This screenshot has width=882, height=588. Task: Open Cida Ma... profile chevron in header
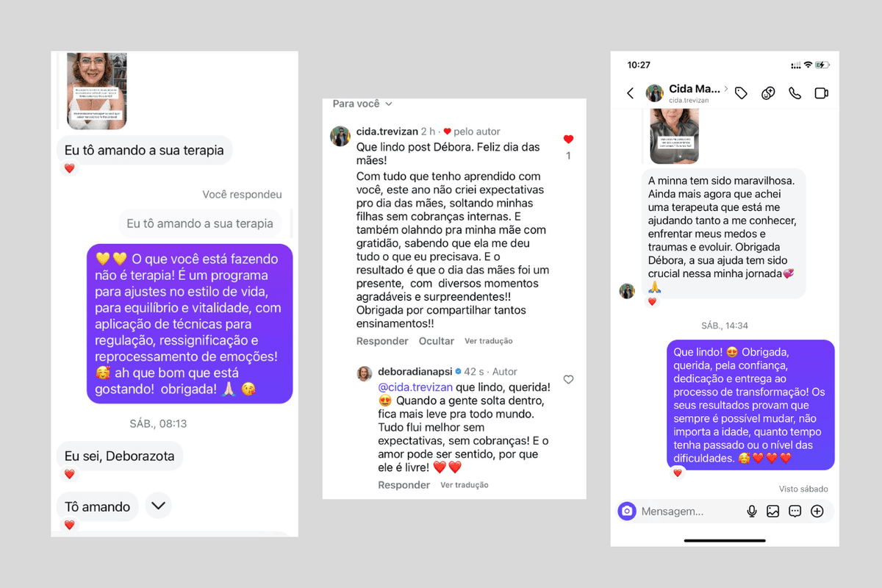tap(726, 89)
